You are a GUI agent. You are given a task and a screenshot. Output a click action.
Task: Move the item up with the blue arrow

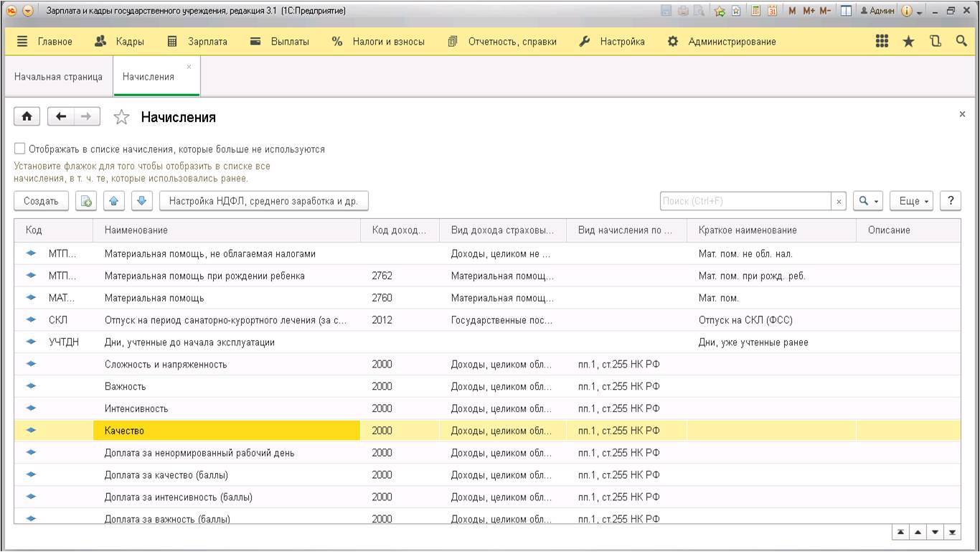pos(114,202)
